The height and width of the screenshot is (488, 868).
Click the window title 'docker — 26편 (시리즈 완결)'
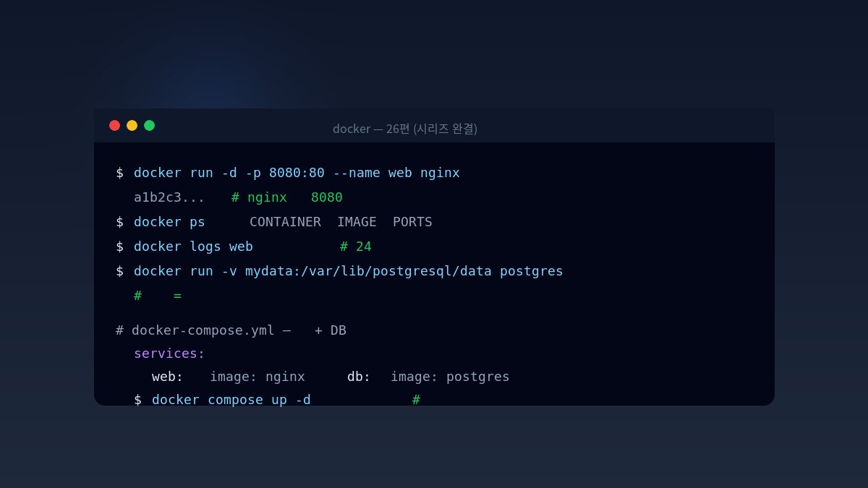pos(405,129)
